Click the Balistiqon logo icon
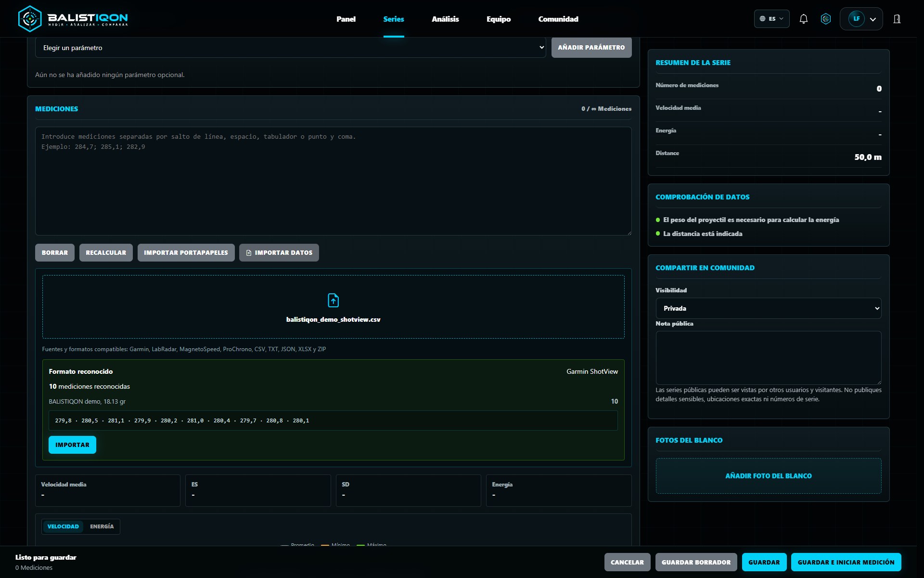924x578 pixels. [x=30, y=19]
